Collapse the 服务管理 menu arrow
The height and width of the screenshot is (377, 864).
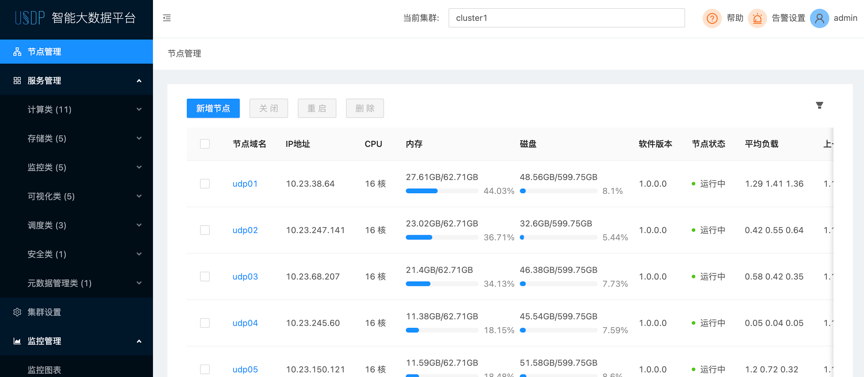[x=139, y=80]
